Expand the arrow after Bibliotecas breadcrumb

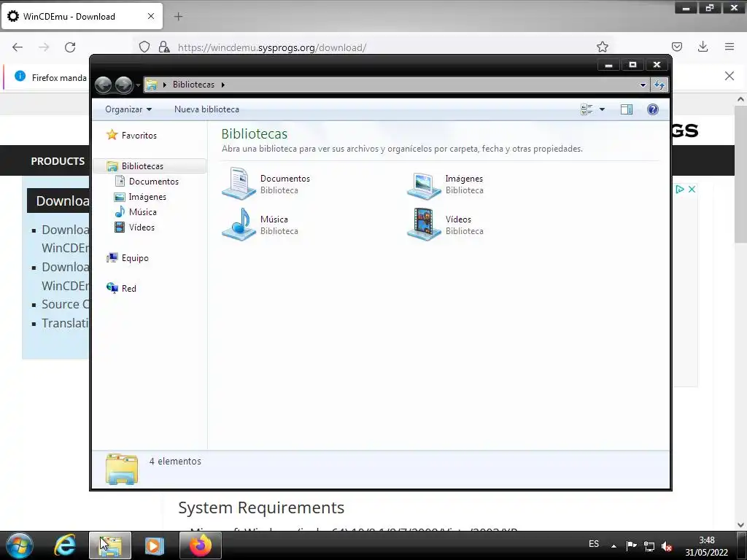click(222, 85)
